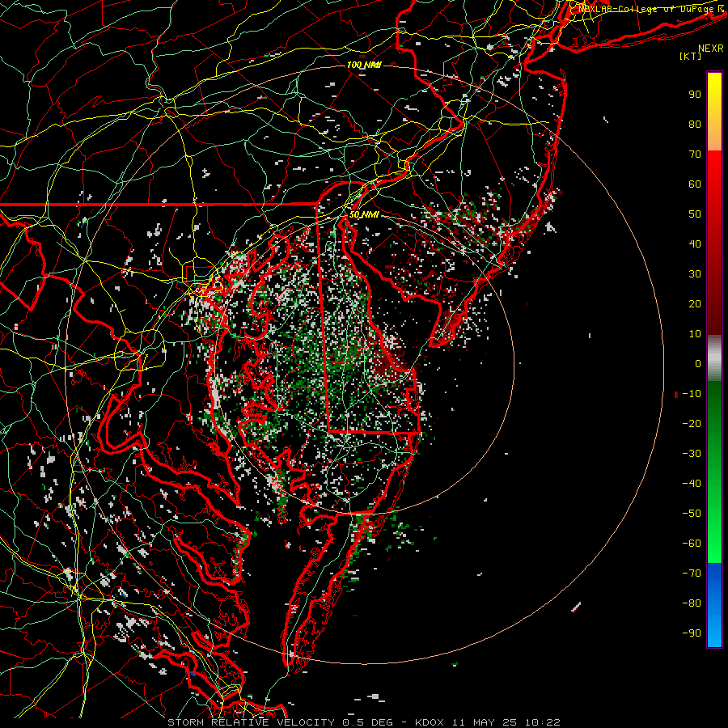Viewport: 728px width, 728px height.
Task: Click the NEXR label above the color scale
Action: coord(711,49)
